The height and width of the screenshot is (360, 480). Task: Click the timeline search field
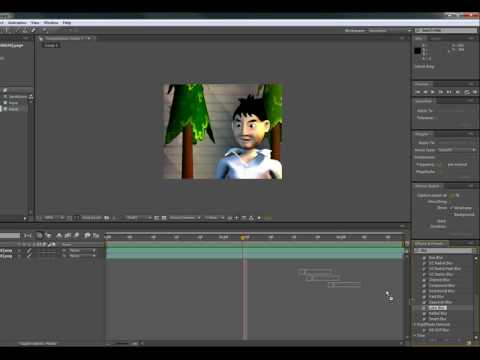(10, 236)
